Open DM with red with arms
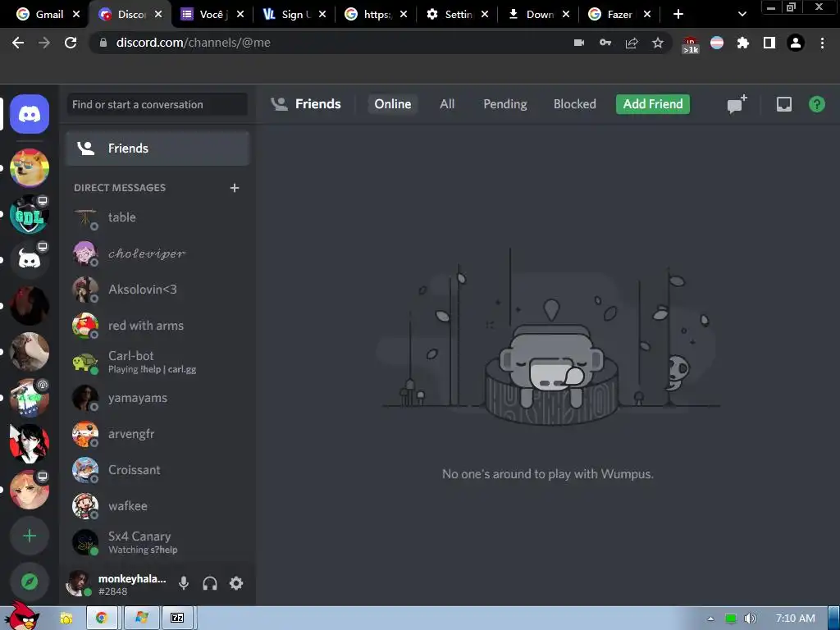This screenshot has height=630, width=840. pos(158,326)
